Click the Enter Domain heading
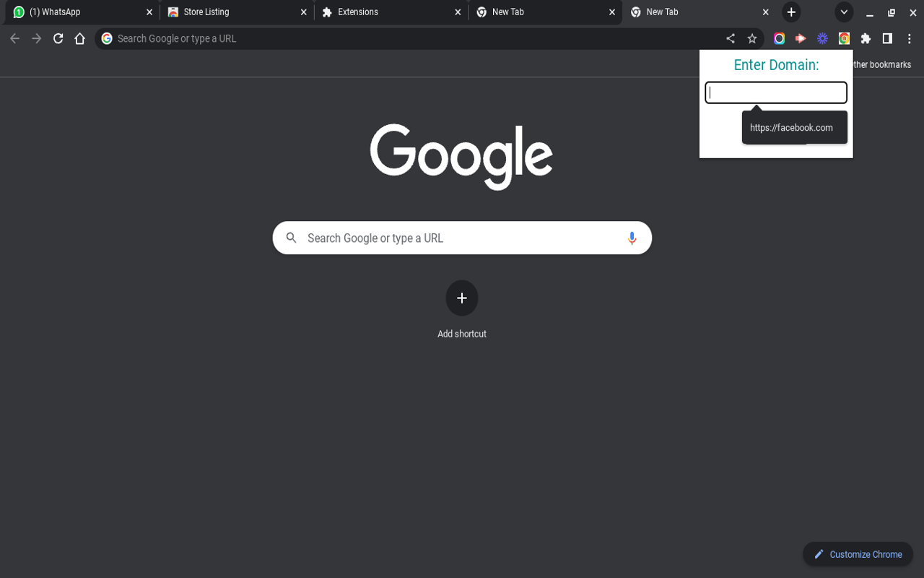Image resolution: width=924 pixels, height=578 pixels. pyautogui.click(x=776, y=65)
